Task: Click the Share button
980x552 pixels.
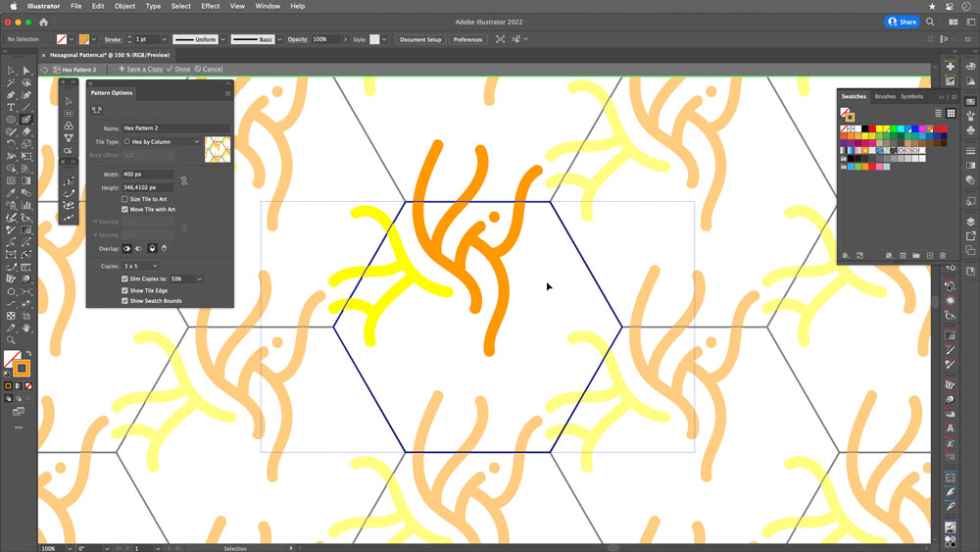Action: click(902, 22)
